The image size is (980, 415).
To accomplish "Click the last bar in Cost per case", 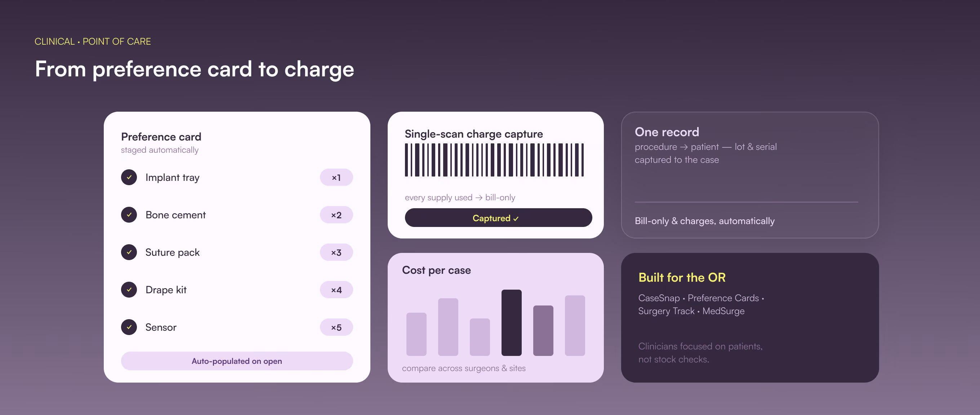I will click(x=575, y=326).
